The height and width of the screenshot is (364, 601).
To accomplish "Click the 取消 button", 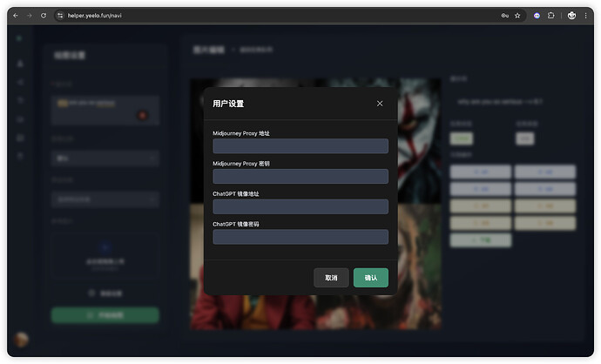I will (331, 278).
